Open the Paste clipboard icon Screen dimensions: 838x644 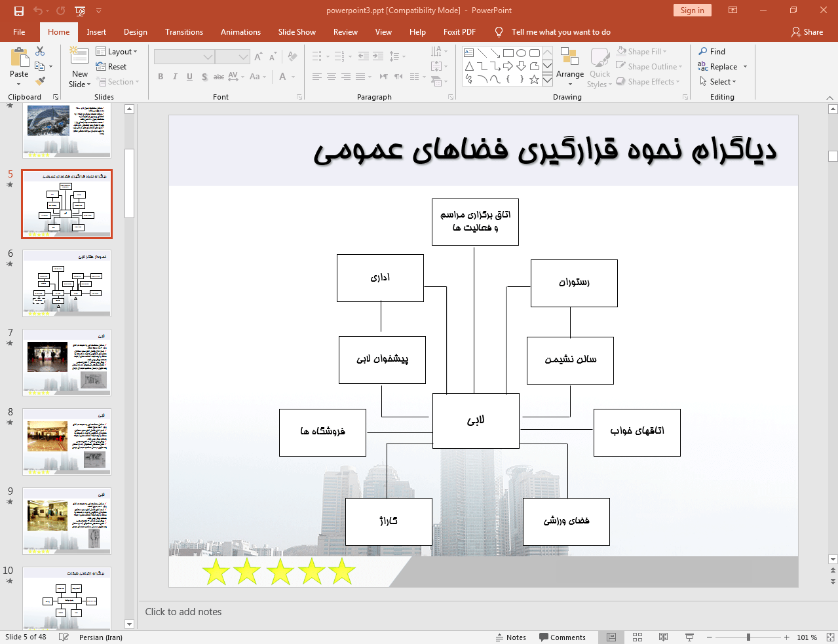pos(19,59)
